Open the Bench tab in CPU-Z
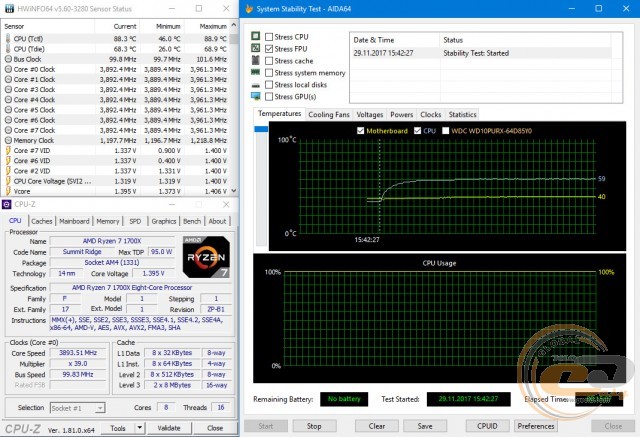The width and height of the screenshot is (640, 437). click(x=192, y=221)
